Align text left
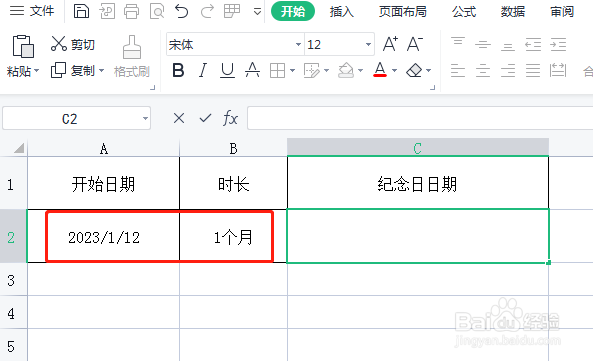Screen dimensions: 593x361 tap(458, 71)
